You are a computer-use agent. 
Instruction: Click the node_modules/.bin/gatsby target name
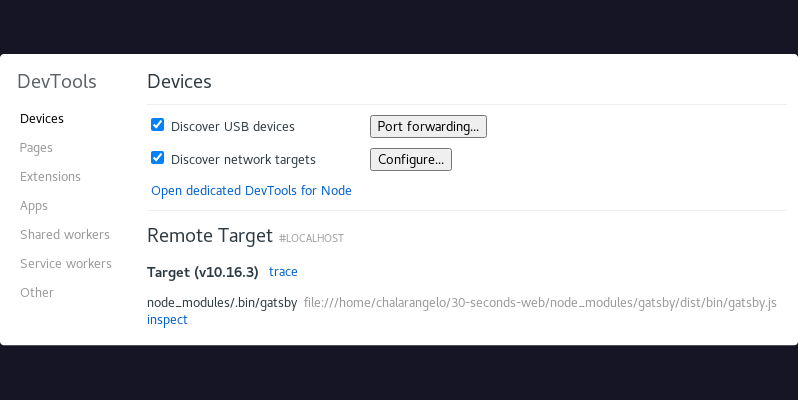click(x=222, y=302)
